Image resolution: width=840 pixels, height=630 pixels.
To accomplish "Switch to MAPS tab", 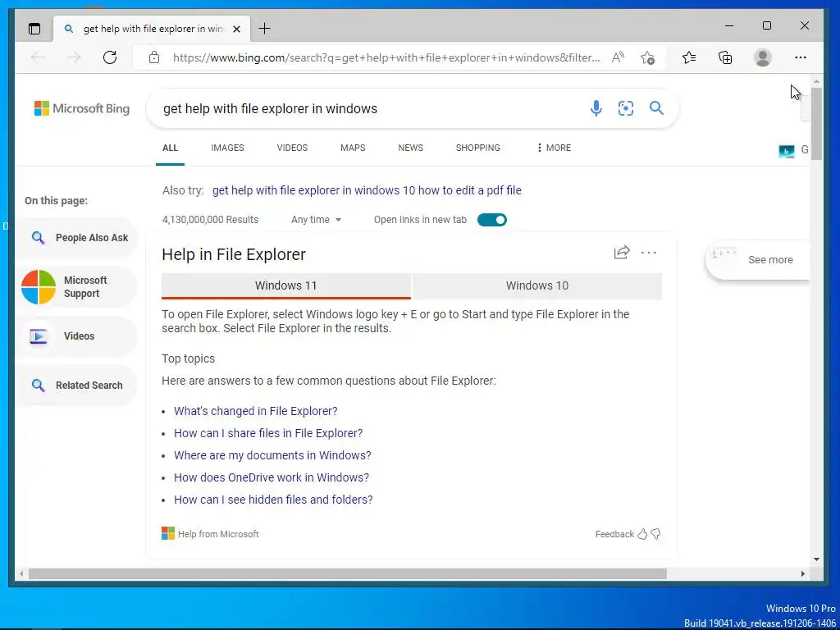I will click(x=353, y=148).
